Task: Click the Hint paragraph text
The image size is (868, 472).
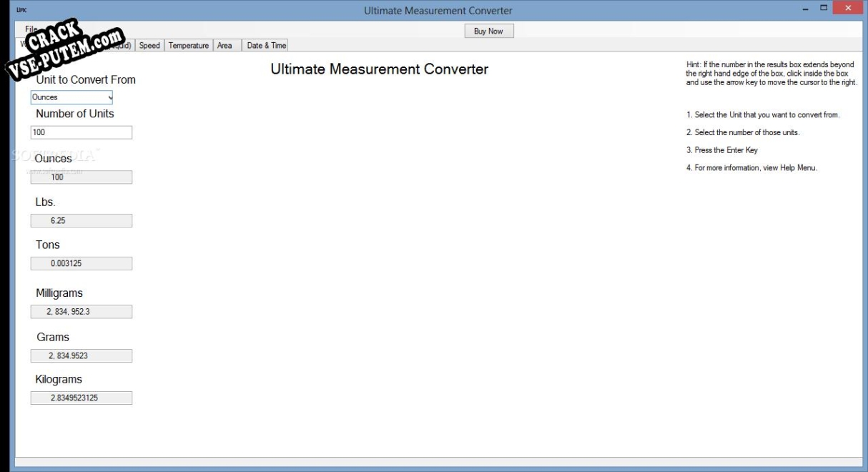Action: click(771, 74)
